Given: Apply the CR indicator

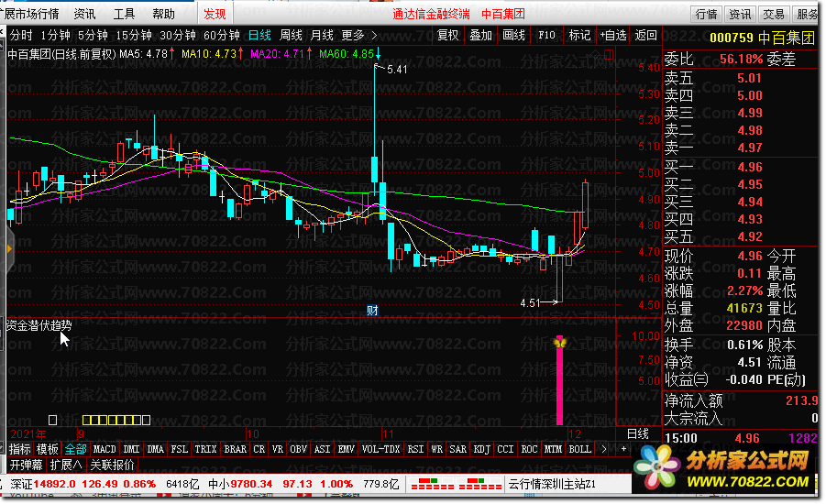Looking at the screenshot, I should pos(259,449).
